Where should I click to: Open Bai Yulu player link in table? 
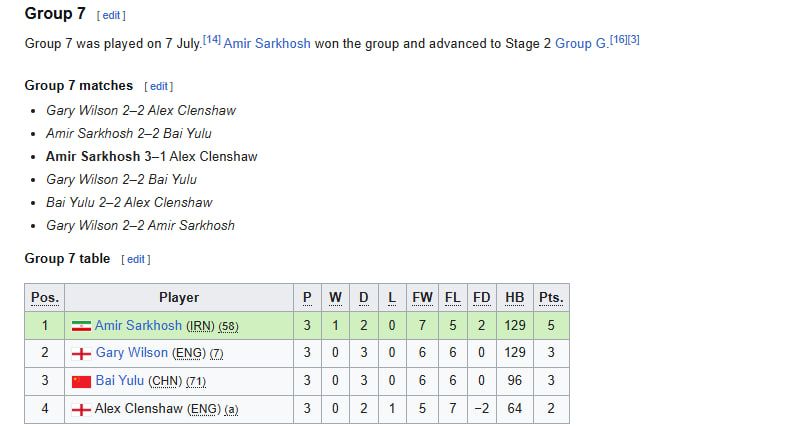pos(120,380)
